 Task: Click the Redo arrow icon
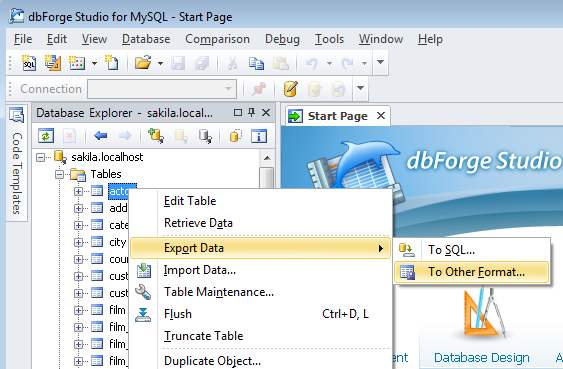pyautogui.click(x=347, y=63)
